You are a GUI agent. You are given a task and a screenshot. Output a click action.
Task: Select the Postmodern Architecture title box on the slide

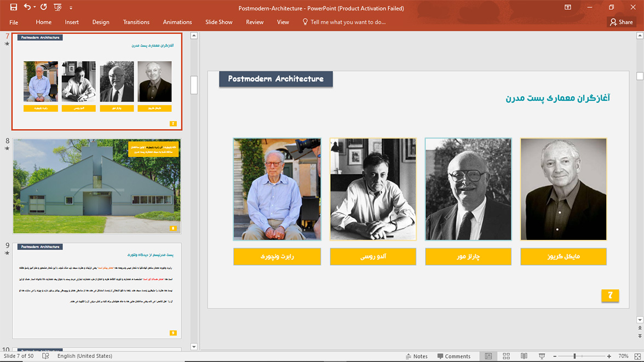[275, 79]
